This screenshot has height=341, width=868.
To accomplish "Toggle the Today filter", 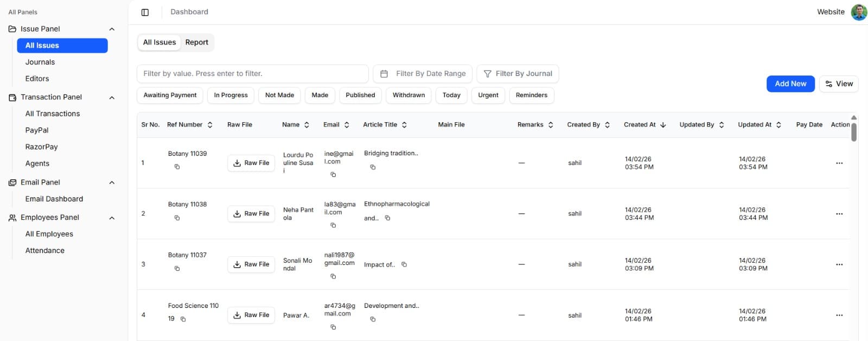I will tap(451, 96).
